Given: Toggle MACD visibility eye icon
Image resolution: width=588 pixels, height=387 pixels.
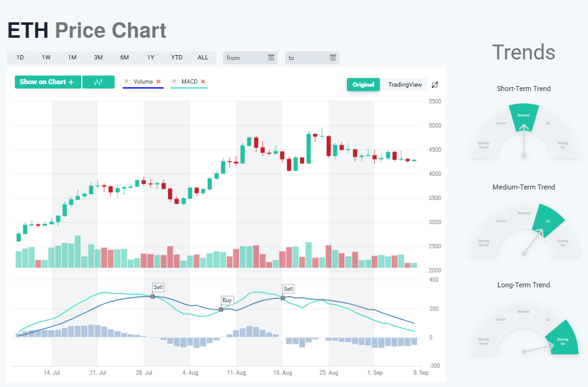Looking at the screenshot, I should (x=174, y=82).
